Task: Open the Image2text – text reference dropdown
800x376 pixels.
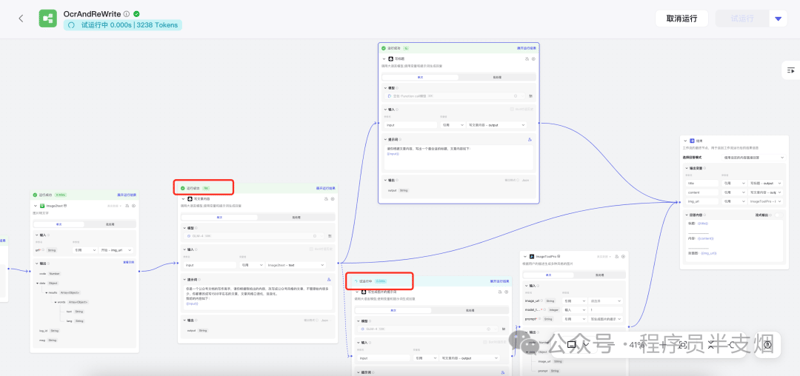Action: click(296, 265)
